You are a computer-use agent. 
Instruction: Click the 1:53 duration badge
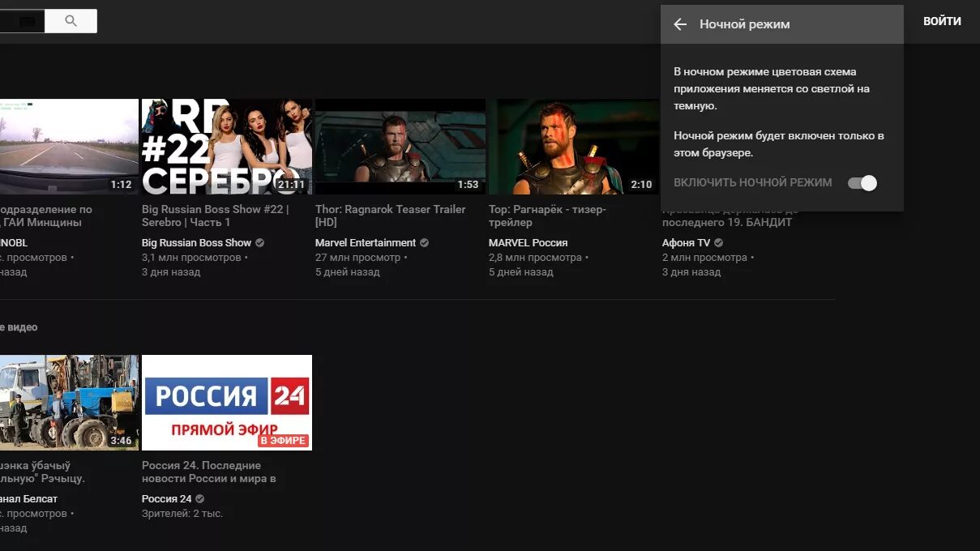pos(468,185)
